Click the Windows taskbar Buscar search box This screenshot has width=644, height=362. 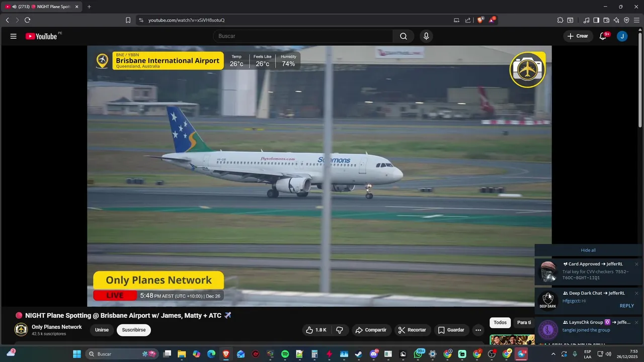(121, 354)
